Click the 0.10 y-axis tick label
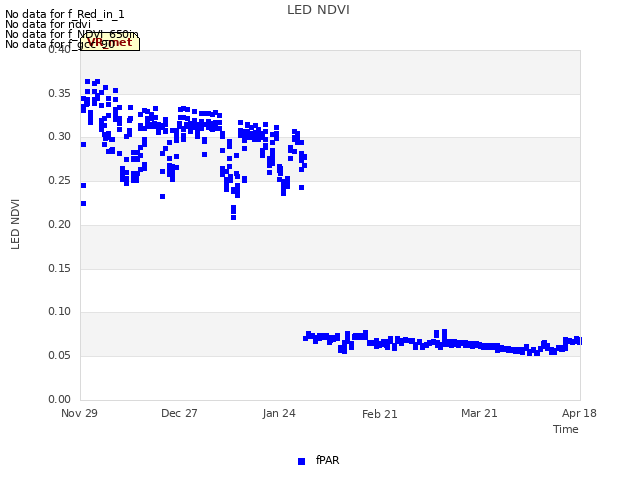 tap(59, 311)
